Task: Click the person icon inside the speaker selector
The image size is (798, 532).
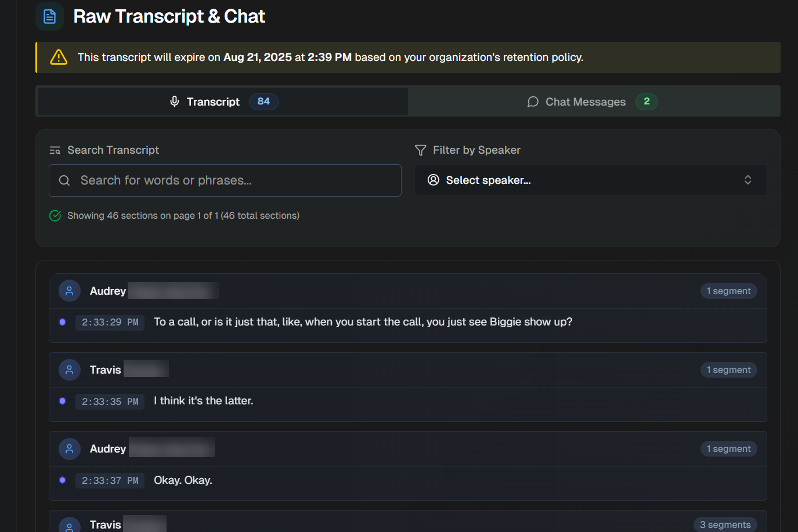Action: [x=433, y=180]
